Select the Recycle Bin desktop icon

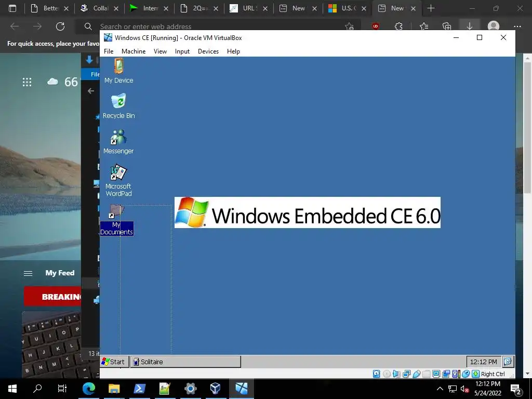(x=118, y=106)
